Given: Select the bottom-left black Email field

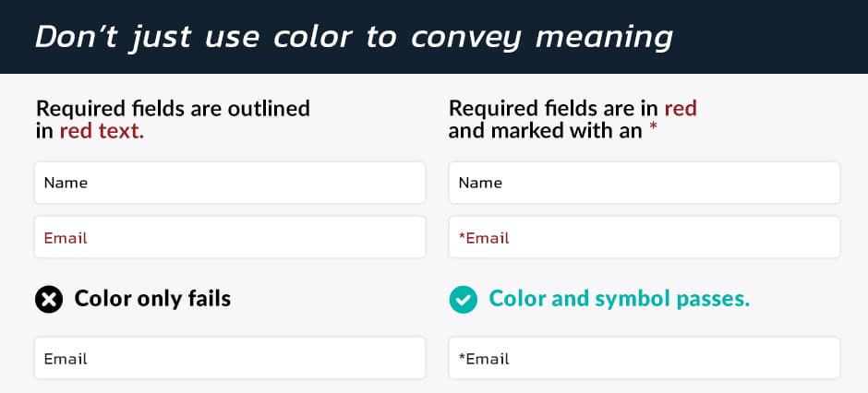Looking at the screenshot, I should (230, 358).
